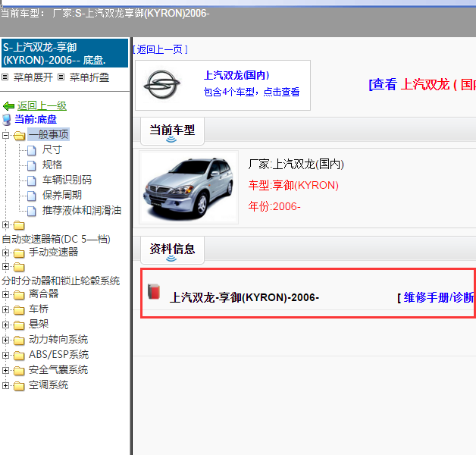Click the 菜单折叠 menu option
This screenshot has height=455, width=476.
89,77
